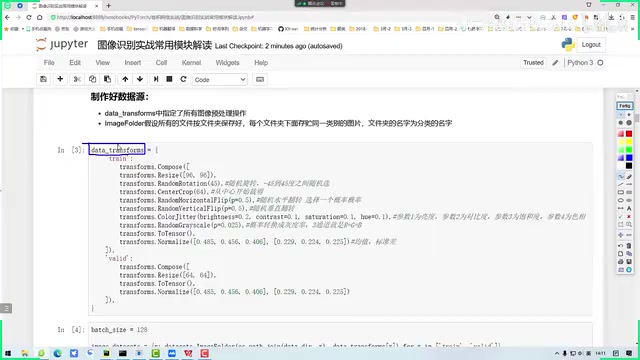Image resolution: width=640 pixels, height=360 pixels.
Task: Clear annotations with the trash bin icon
Action: pos(629,246)
